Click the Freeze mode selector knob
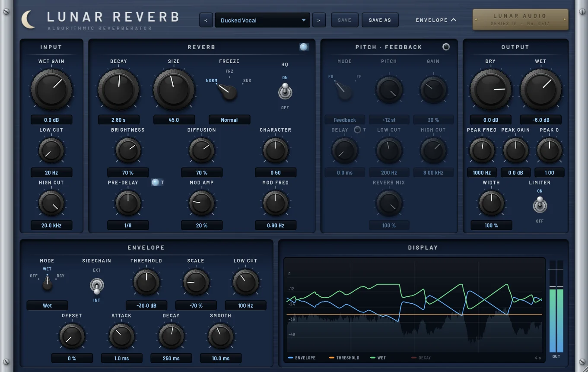The width and height of the screenshot is (588, 372). click(x=228, y=92)
